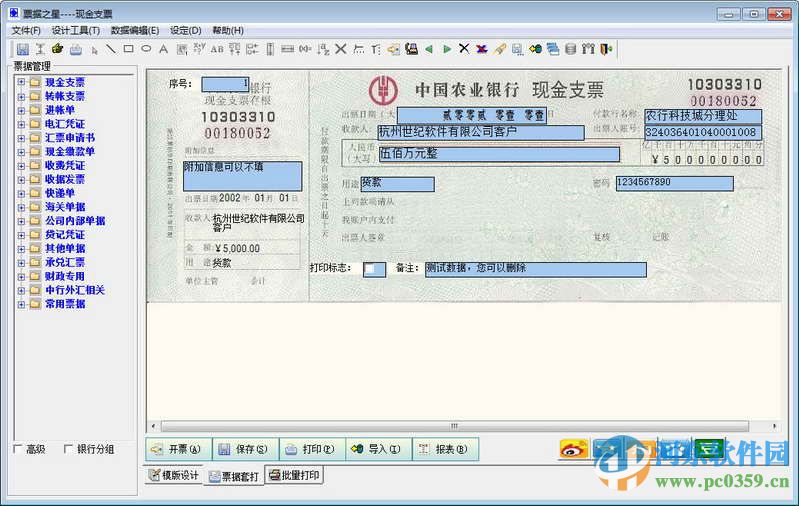Click the 保存(S) button
Viewport: 799px width, 506px height.
point(246,449)
